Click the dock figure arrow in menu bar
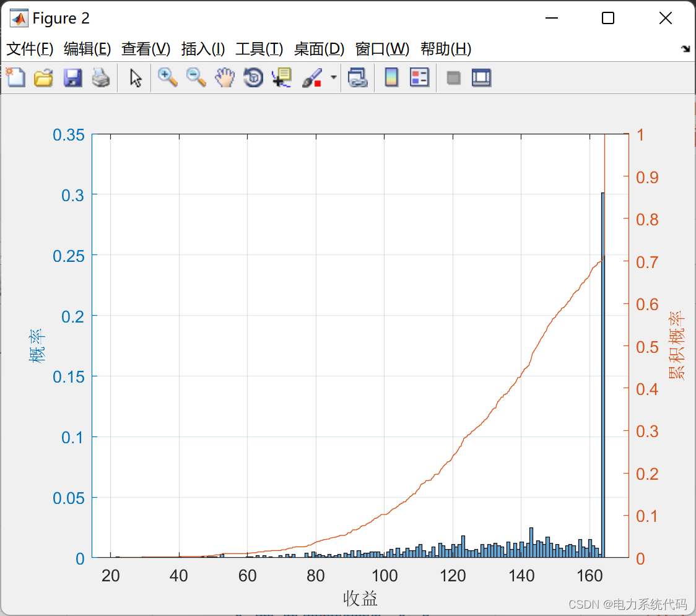 click(685, 49)
